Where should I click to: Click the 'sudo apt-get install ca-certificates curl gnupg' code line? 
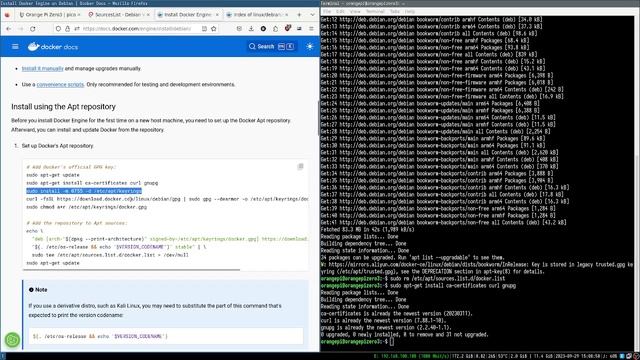tap(92, 183)
